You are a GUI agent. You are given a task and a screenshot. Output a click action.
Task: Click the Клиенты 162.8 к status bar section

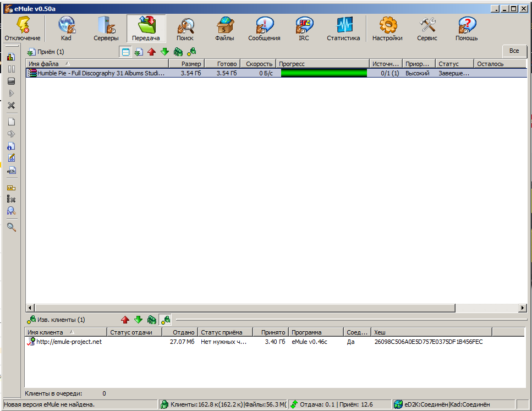(223, 404)
